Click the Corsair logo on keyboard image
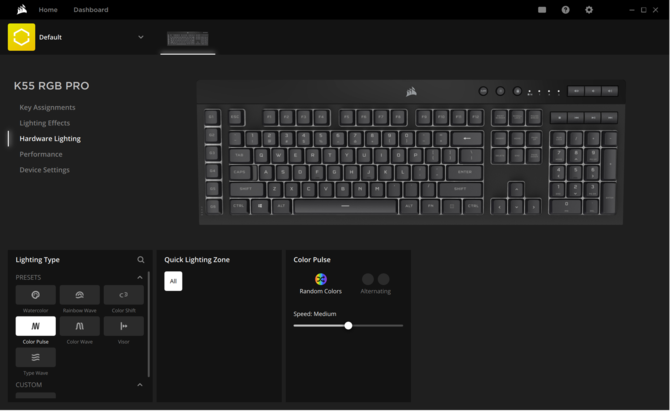The image size is (670, 411). [x=411, y=91]
